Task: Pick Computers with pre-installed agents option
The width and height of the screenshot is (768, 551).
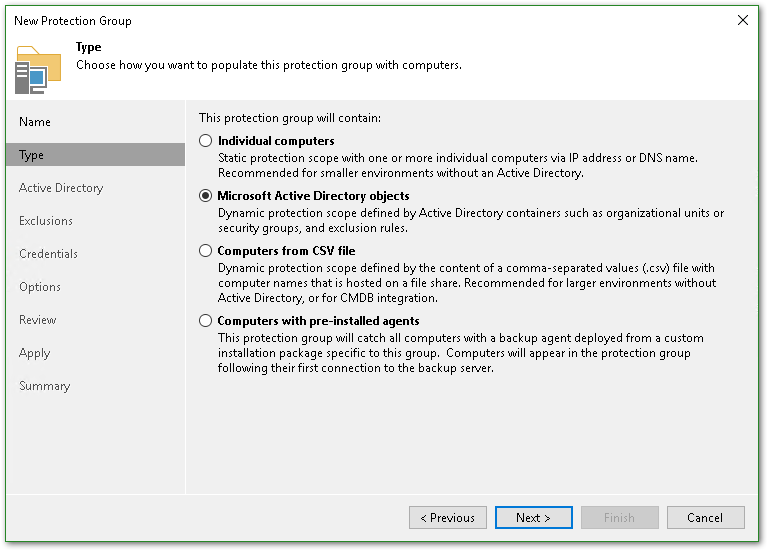Action: coord(206,321)
